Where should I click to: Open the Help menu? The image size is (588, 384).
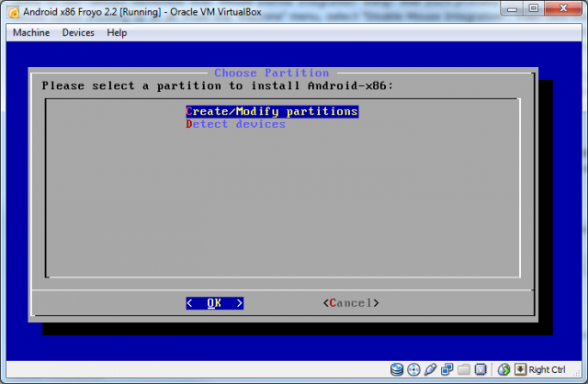117,33
